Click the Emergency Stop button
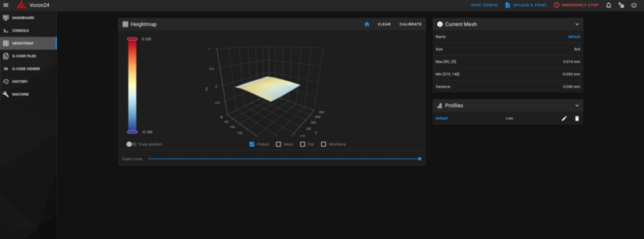This screenshot has width=644, height=239. coord(576,5)
